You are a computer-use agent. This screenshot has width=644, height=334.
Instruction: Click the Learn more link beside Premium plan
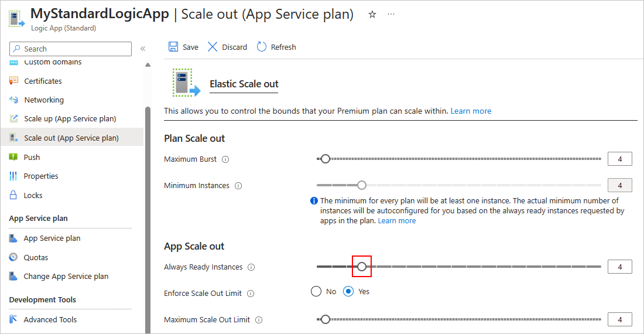471,111
